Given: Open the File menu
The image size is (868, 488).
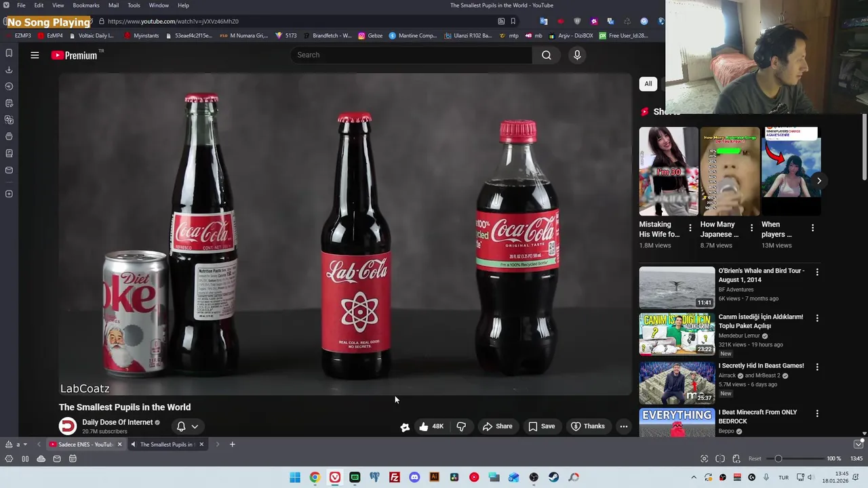Looking at the screenshot, I should tap(21, 5).
